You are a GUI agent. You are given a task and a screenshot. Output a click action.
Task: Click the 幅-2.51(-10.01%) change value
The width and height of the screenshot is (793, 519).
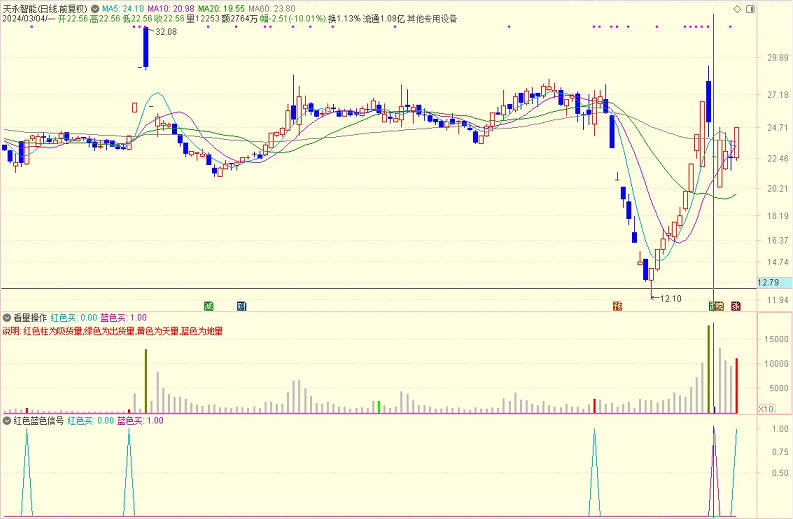pos(293,19)
